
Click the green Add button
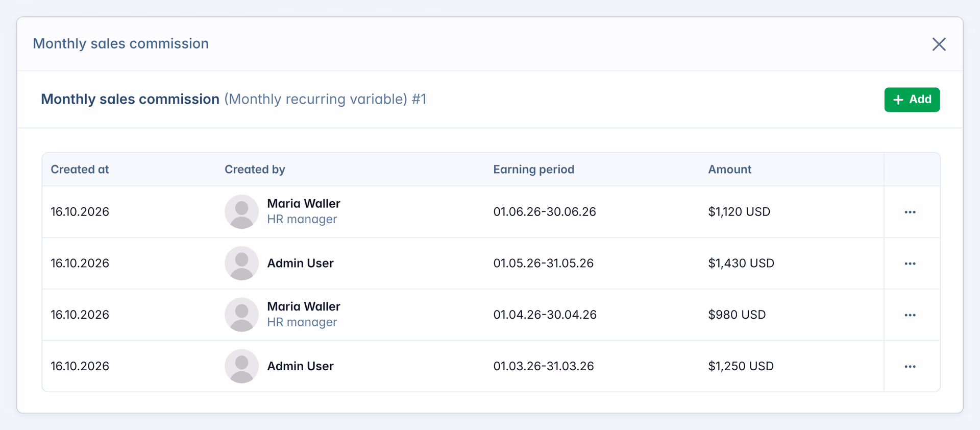pos(912,100)
